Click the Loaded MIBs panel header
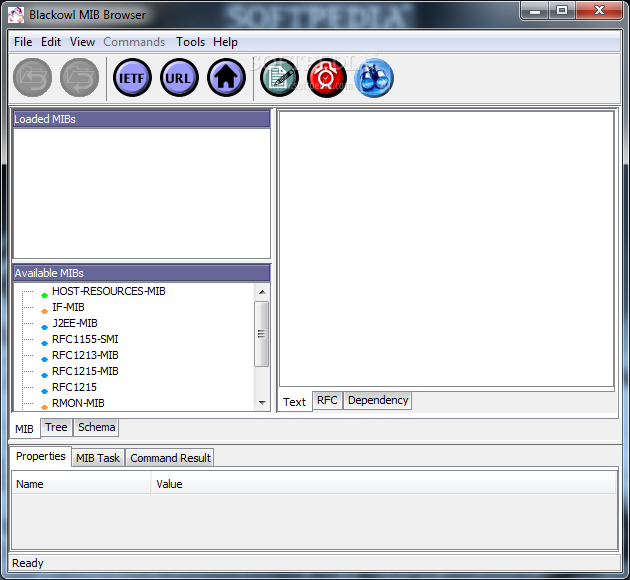This screenshot has width=630, height=580. pyautogui.click(x=141, y=119)
